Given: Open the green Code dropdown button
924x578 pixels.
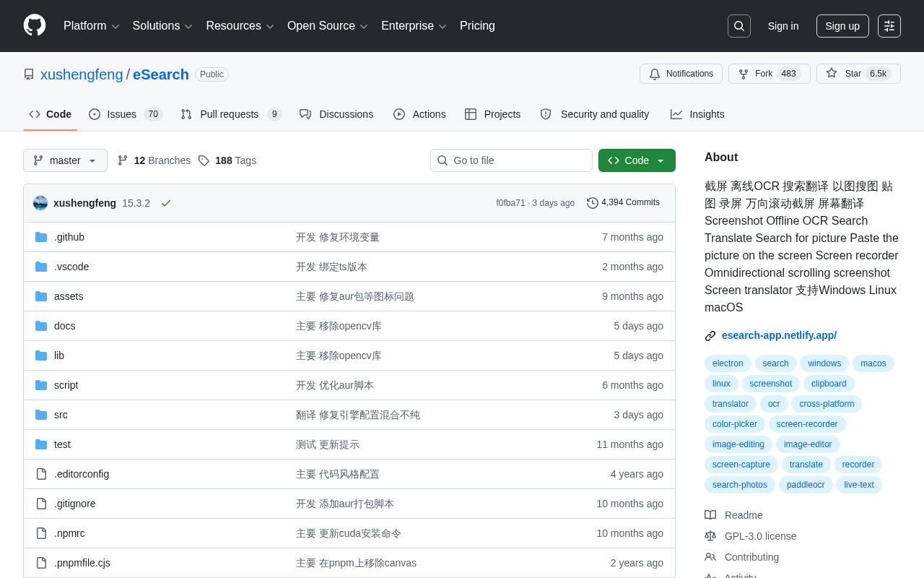Looking at the screenshot, I should point(637,160).
